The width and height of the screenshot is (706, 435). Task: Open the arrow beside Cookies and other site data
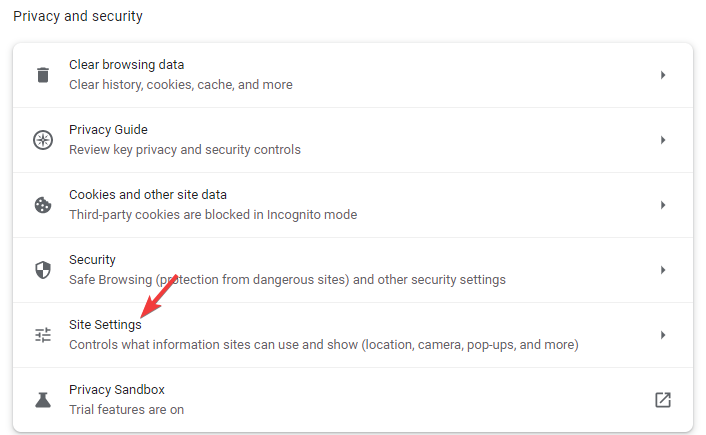(663, 205)
